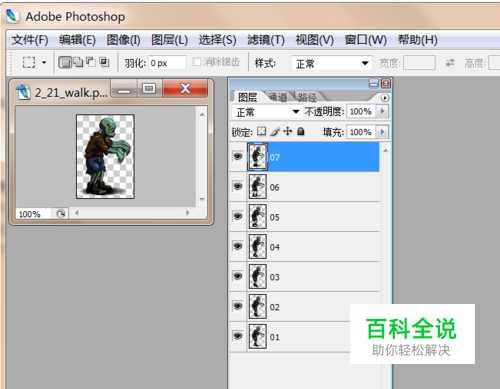Open the rectangular marquee tool preset picker
500x389 pixels.
pyautogui.click(x=29, y=62)
